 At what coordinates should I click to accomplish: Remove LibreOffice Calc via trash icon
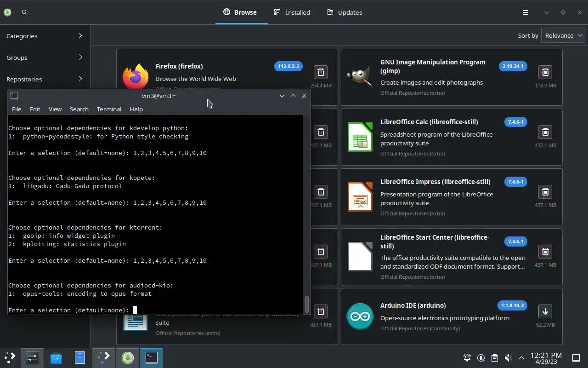point(545,132)
